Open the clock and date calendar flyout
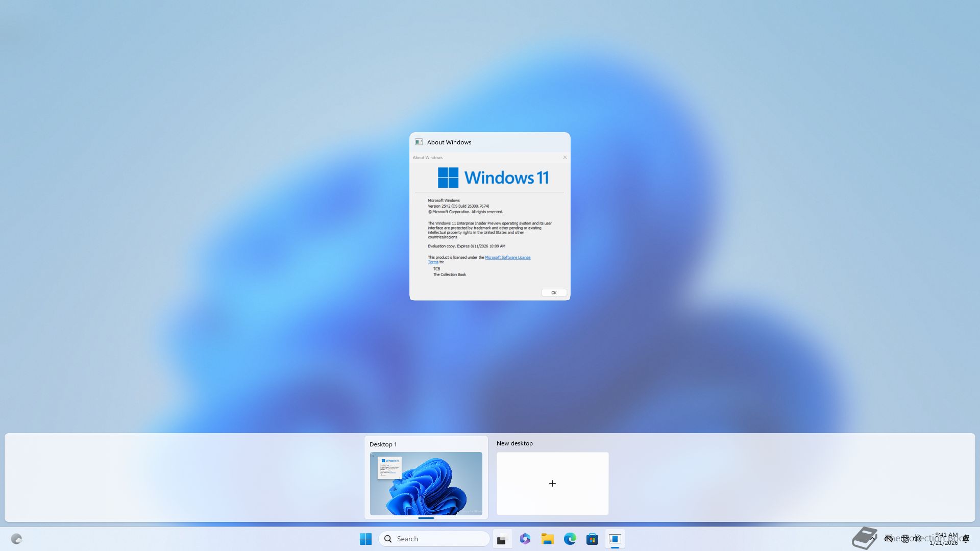Screen dimensions: 980x551 (x=944, y=539)
